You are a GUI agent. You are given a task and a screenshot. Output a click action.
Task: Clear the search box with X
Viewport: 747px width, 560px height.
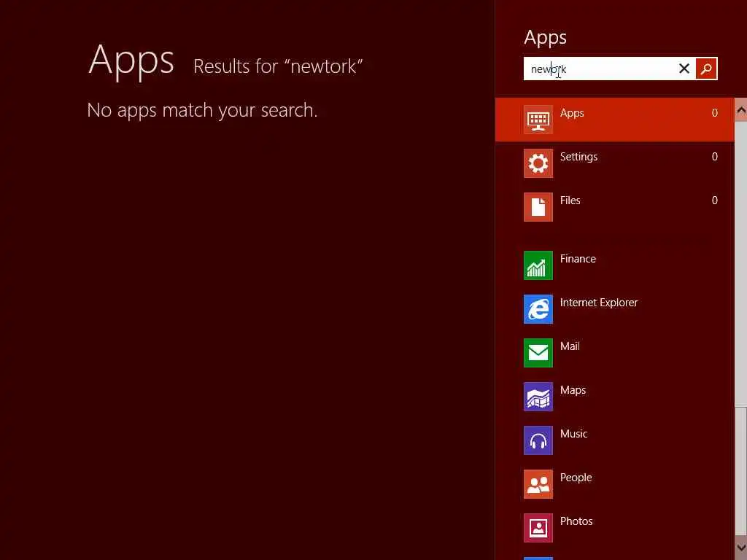point(684,69)
